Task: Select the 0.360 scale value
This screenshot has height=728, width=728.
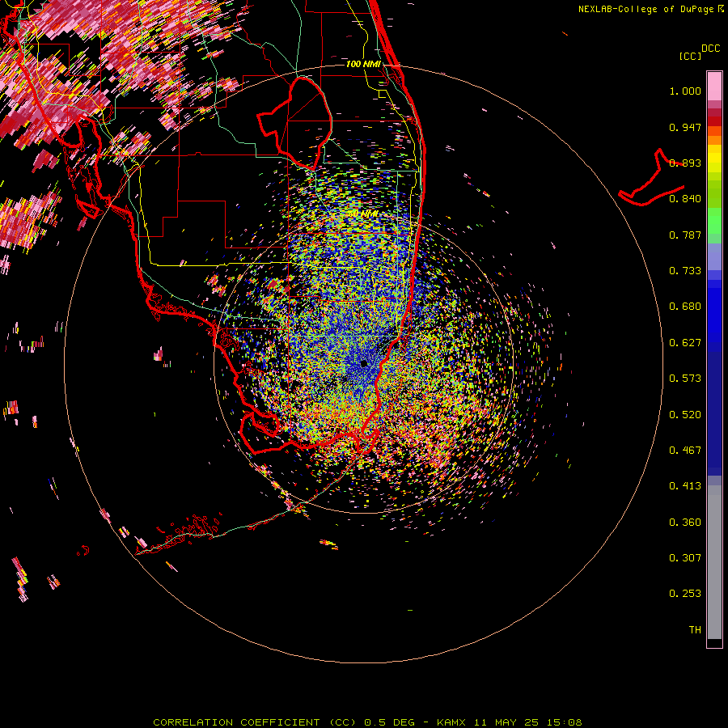Action: 685,523
